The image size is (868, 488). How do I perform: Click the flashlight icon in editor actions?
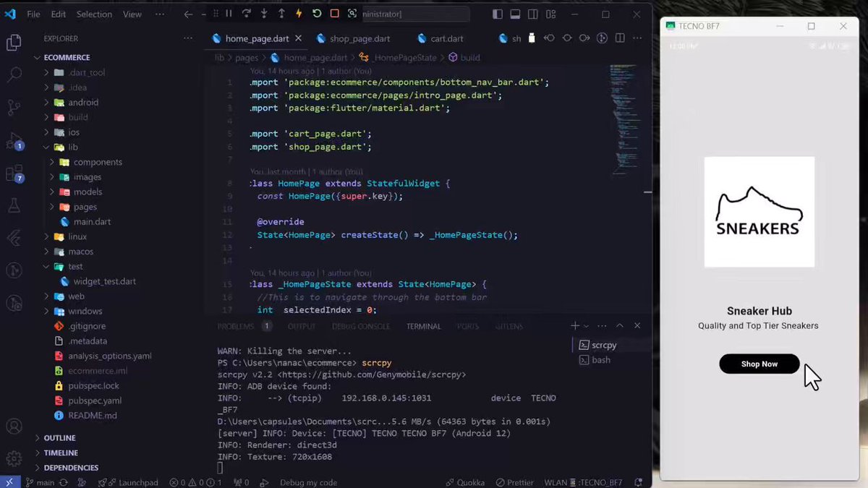[532, 38]
